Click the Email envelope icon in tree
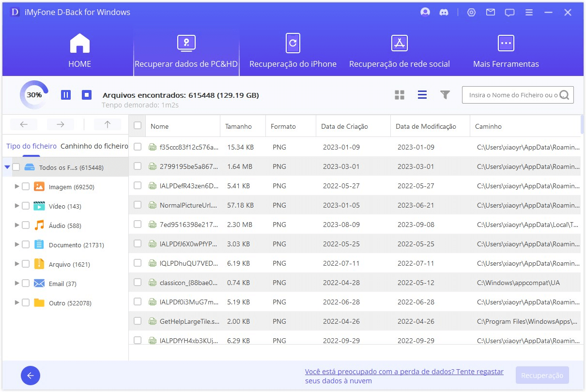The height and width of the screenshot is (392, 586). pos(39,284)
